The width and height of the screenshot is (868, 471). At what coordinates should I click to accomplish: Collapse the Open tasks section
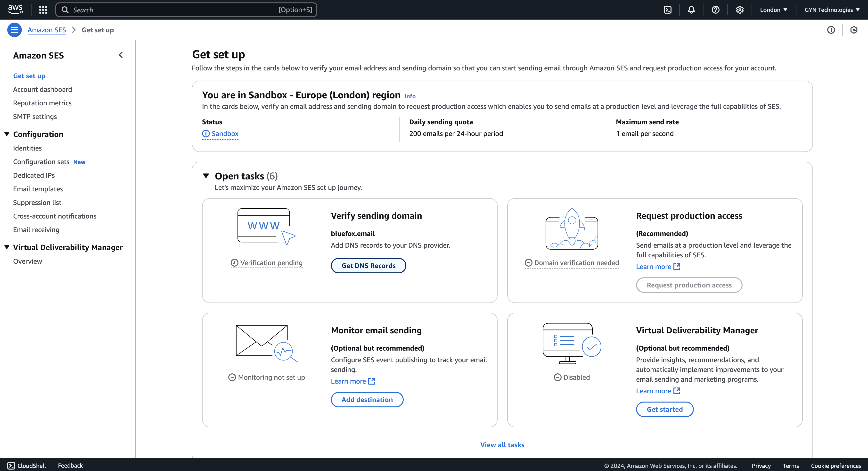point(206,176)
